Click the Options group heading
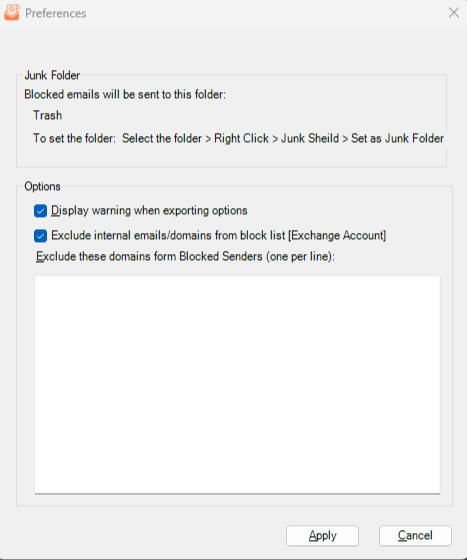 point(42,186)
